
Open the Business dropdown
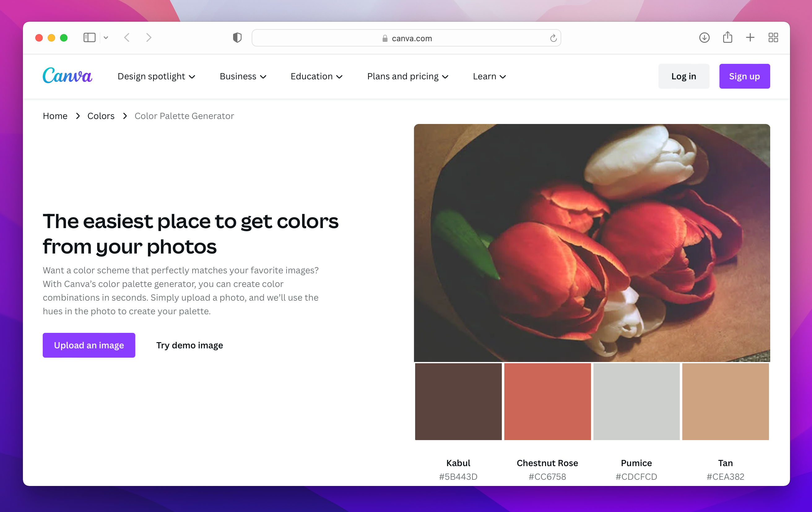tap(242, 76)
